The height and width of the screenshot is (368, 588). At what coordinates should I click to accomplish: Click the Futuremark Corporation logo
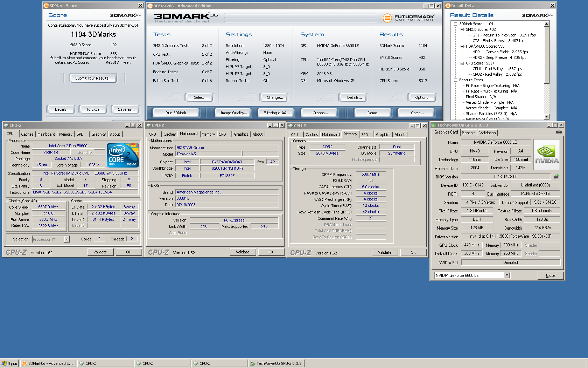pos(408,18)
